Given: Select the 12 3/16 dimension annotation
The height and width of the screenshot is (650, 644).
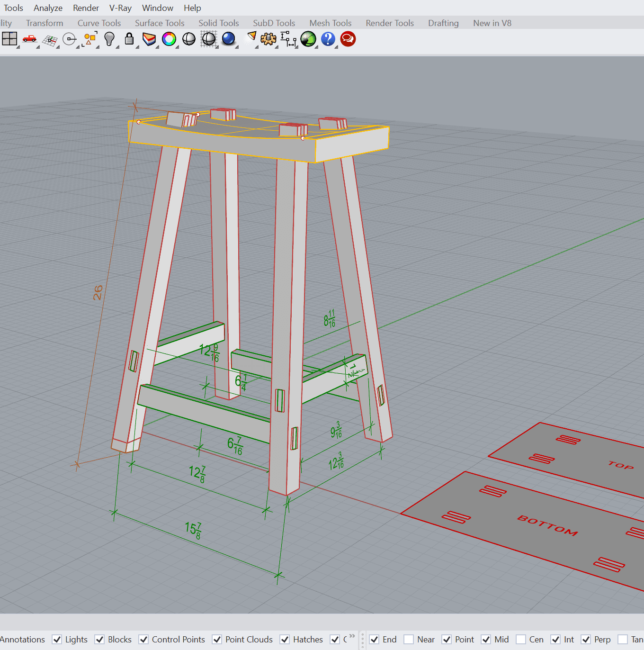Looking at the screenshot, I should 336,460.
